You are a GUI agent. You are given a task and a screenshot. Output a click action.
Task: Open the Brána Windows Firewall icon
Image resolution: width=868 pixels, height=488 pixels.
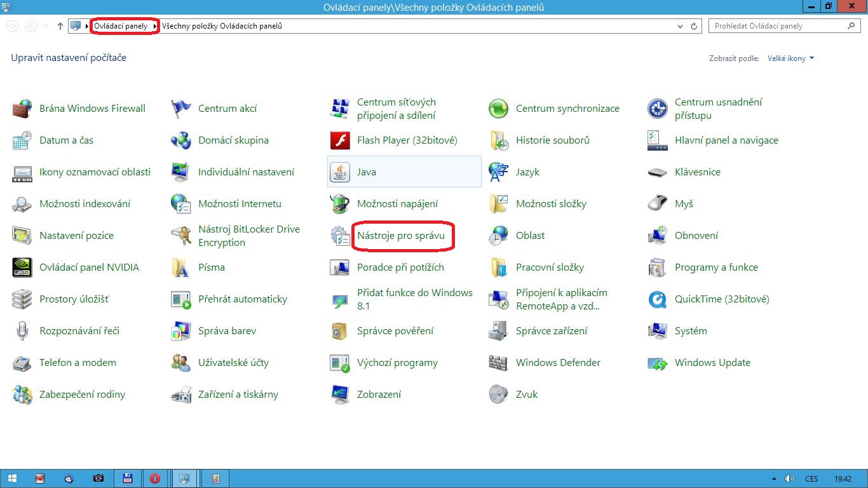coord(22,109)
